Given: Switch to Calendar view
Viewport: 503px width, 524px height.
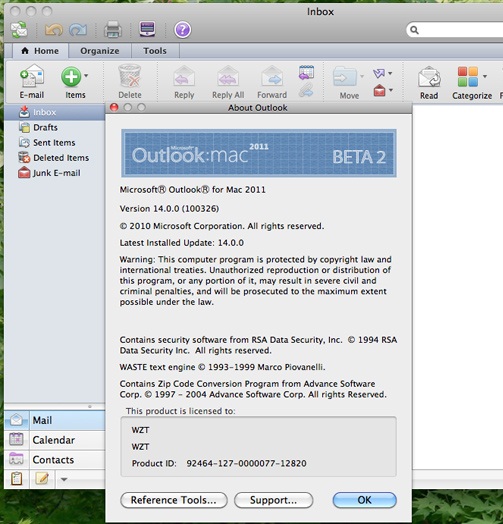Looking at the screenshot, I should tap(55, 440).
